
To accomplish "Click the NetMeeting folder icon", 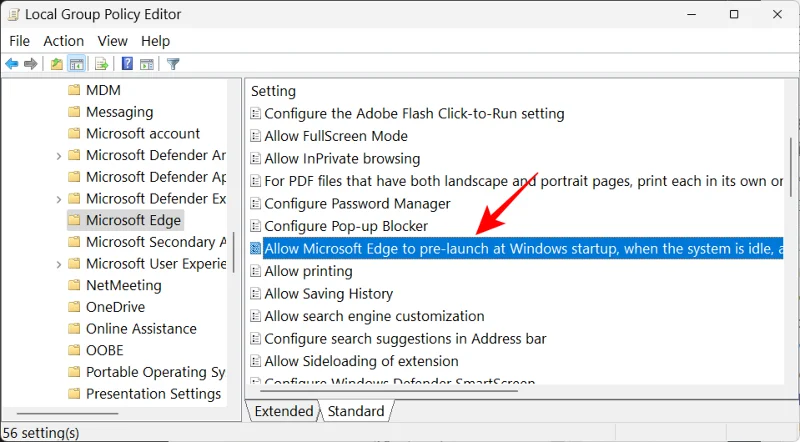I will [x=74, y=285].
